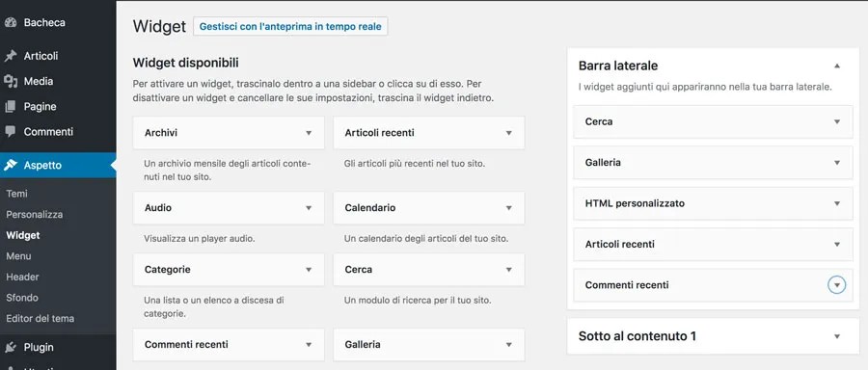Open the Editor del tema link
Screen dimensions: 868x370
(x=40, y=318)
